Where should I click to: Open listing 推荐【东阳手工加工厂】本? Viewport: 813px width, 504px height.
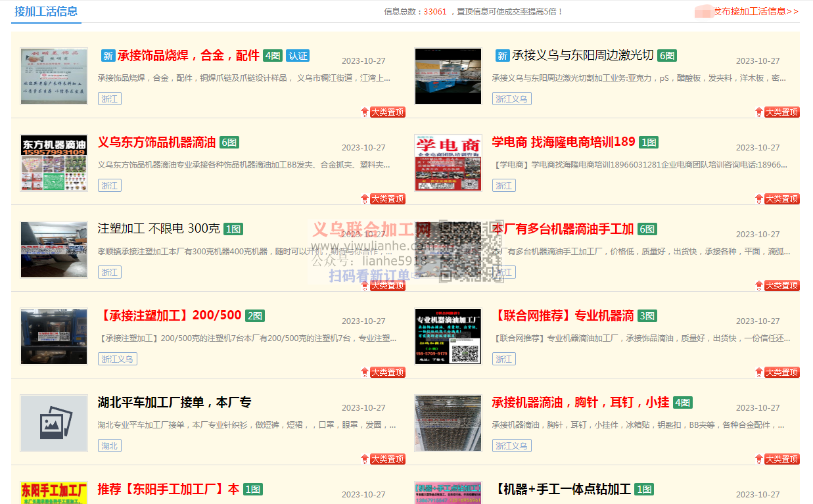tap(168, 490)
